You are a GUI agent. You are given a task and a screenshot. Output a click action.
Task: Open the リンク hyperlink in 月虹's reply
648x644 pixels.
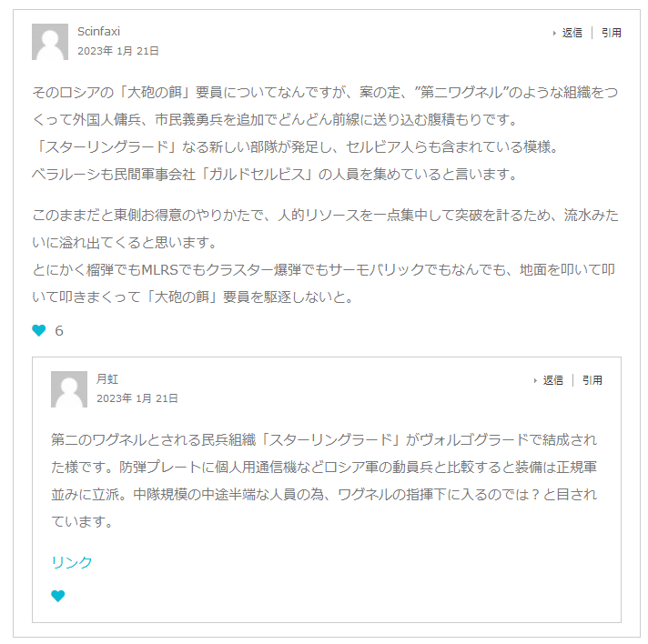pyautogui.click(x=72, y=562)
